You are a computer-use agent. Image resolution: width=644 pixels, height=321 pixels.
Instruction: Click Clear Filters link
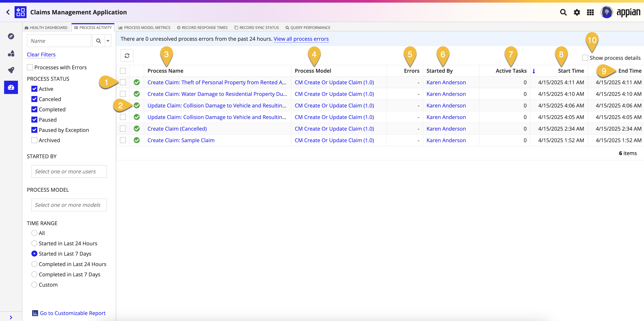41,55
